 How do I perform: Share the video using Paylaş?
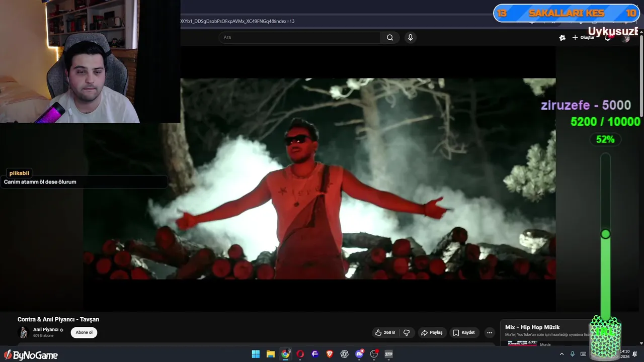pyautogui.click(x=432, y=332)
